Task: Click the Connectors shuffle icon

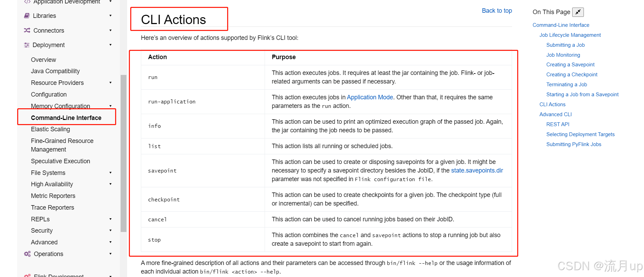Action: [x=27, y=31]
